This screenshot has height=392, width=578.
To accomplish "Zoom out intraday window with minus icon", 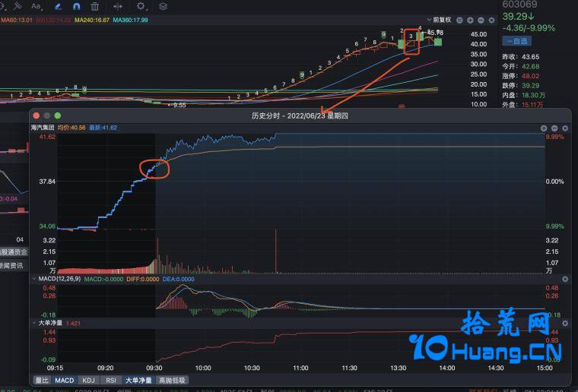I will point(554,128).
